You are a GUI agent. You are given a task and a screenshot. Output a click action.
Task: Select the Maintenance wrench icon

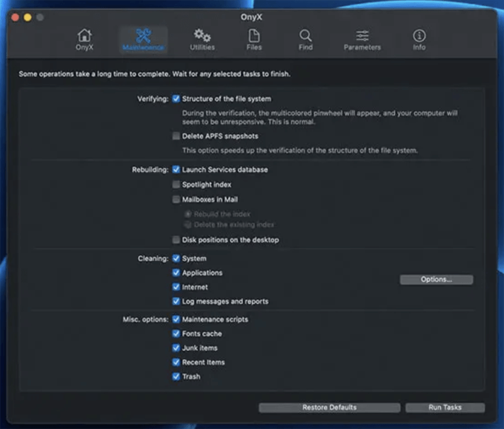(x=143, y=36)
